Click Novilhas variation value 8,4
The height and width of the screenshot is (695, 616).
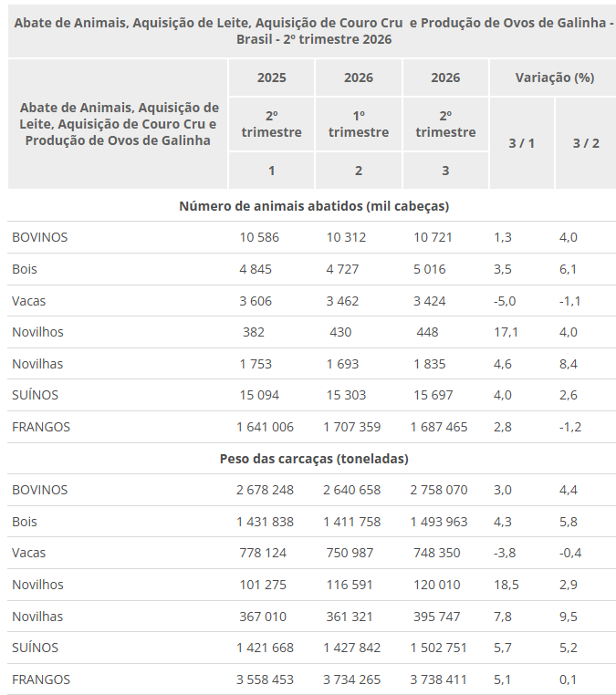569,364
